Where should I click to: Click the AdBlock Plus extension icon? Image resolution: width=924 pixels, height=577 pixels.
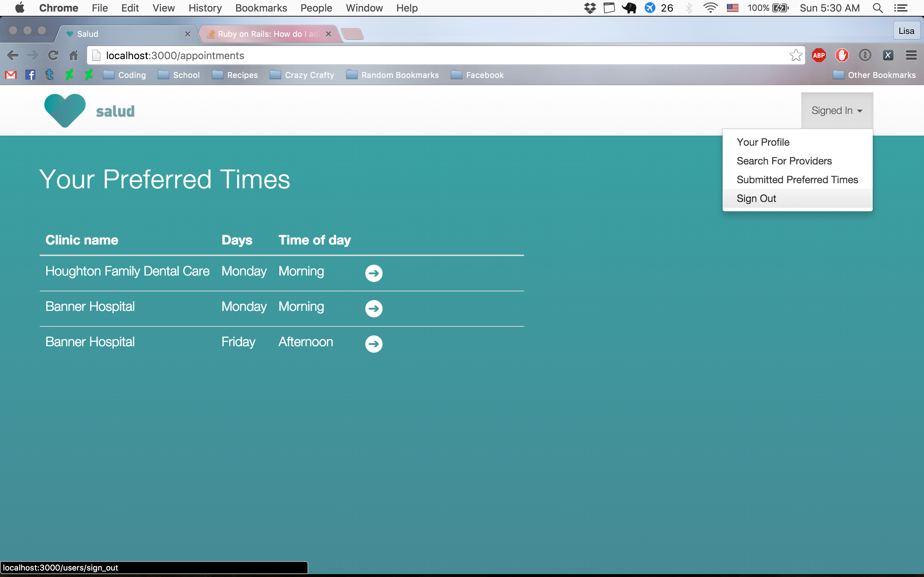(819, 55)
